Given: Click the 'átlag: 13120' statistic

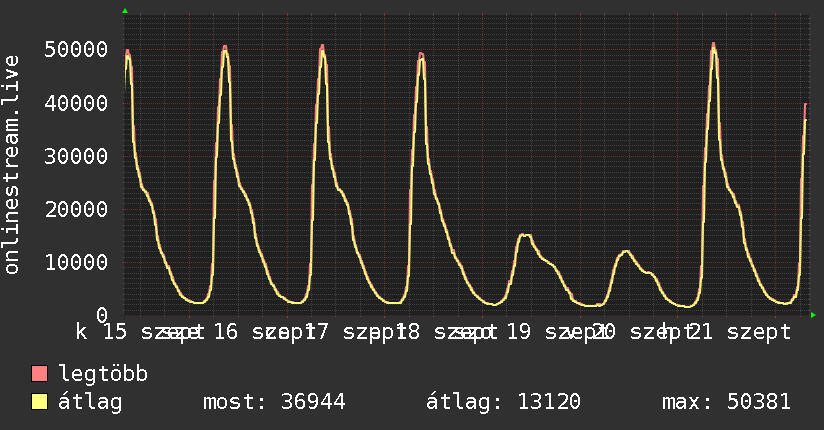Looking at the screenshot, I should pos(503,402).
